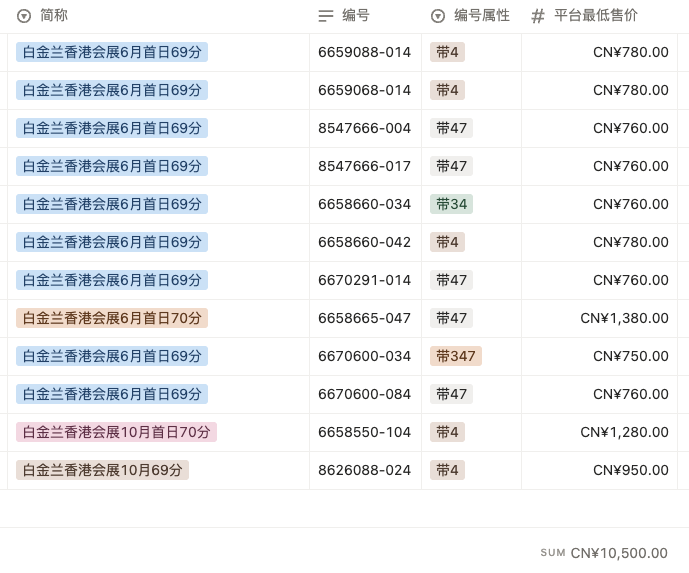The width and height of the screenshot is (689, 573).
Task: Click the select-type icon beside 简称 header
Action: [25, 16]
